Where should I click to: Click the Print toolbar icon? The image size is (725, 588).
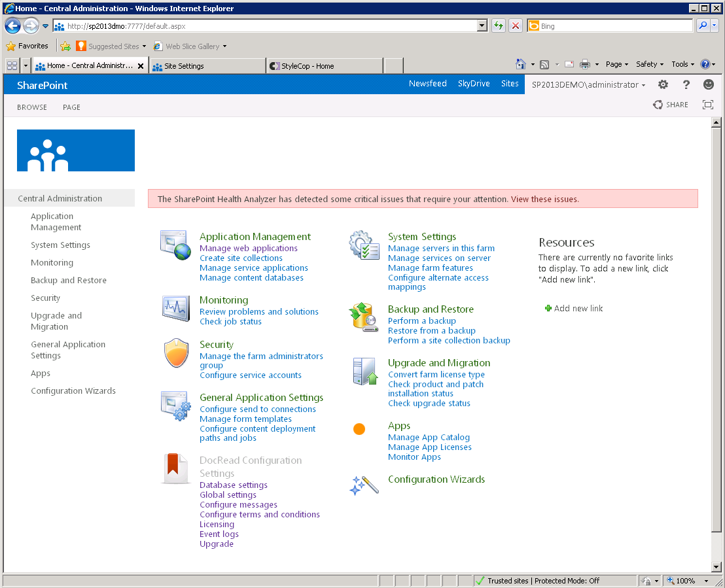pos(585,64)
